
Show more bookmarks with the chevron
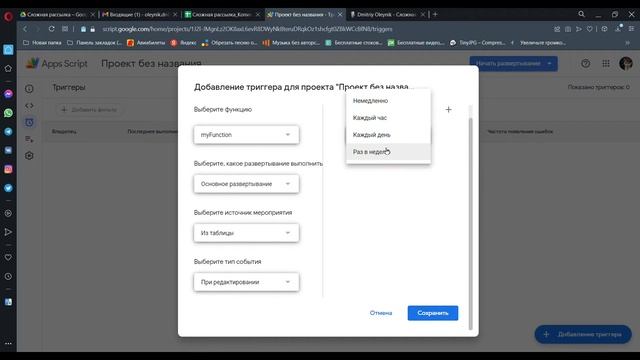(628, 42)
